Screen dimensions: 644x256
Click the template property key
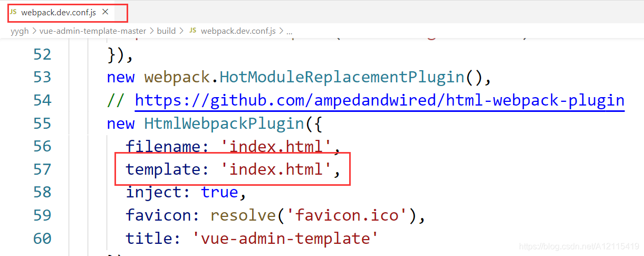(x=163, y=169)
